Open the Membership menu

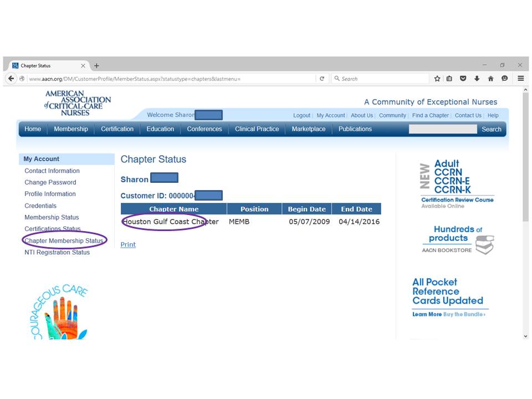(71, 129)
